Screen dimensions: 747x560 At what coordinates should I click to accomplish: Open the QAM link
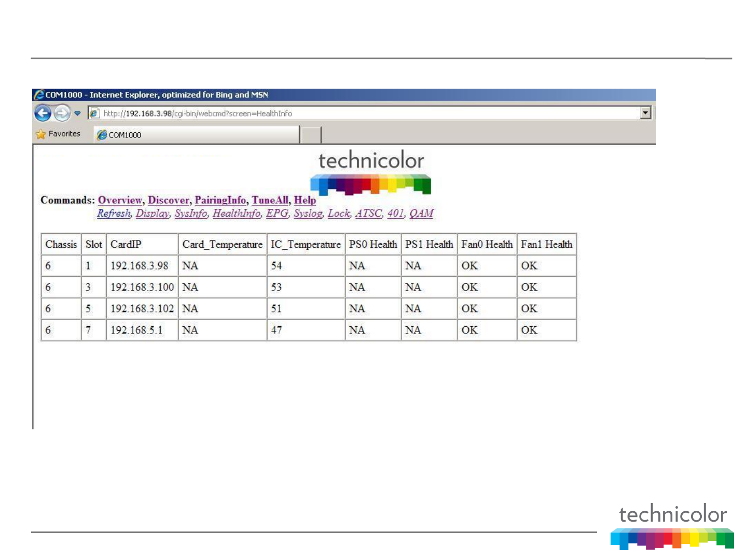pyautogui.click(x=421, y=213)
